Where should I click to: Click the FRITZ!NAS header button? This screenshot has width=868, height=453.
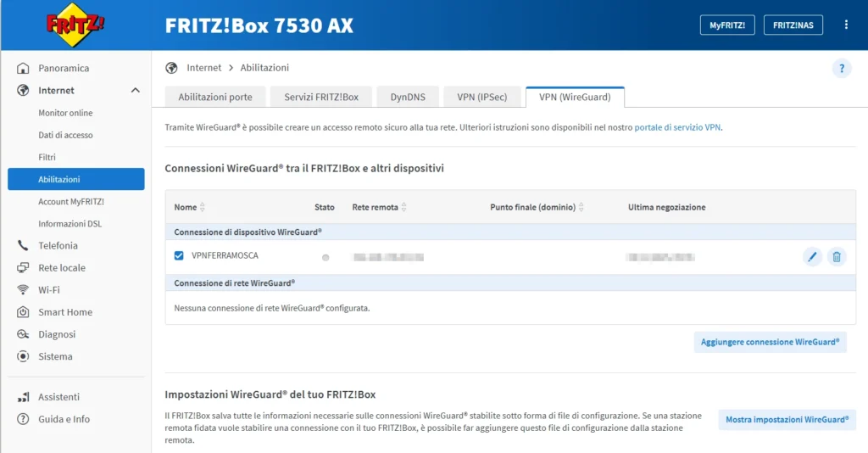793,25
